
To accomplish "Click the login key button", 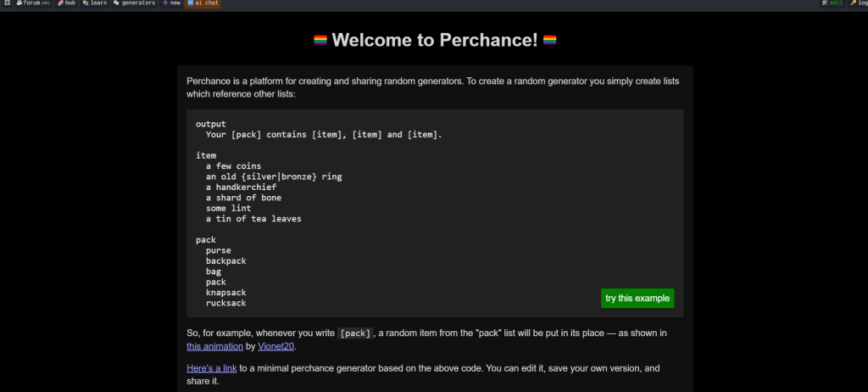I will [x=858, y=3].
